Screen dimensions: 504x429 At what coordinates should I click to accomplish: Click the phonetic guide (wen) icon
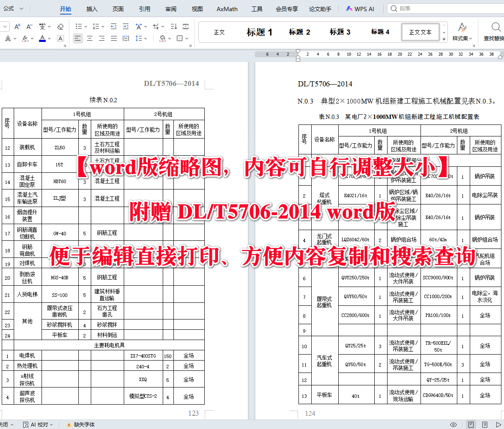coord(42,27)
